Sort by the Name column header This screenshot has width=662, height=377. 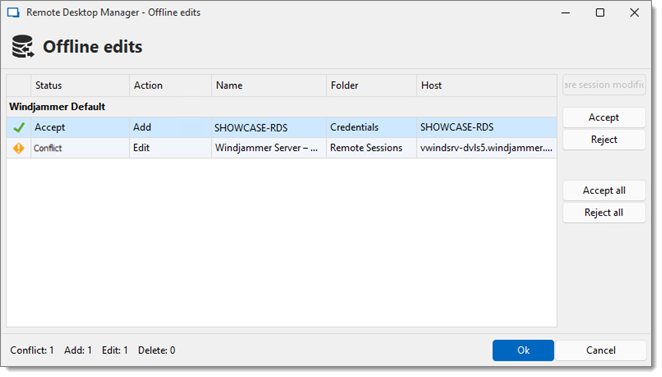pyautogui.click(x=269, y=85)
